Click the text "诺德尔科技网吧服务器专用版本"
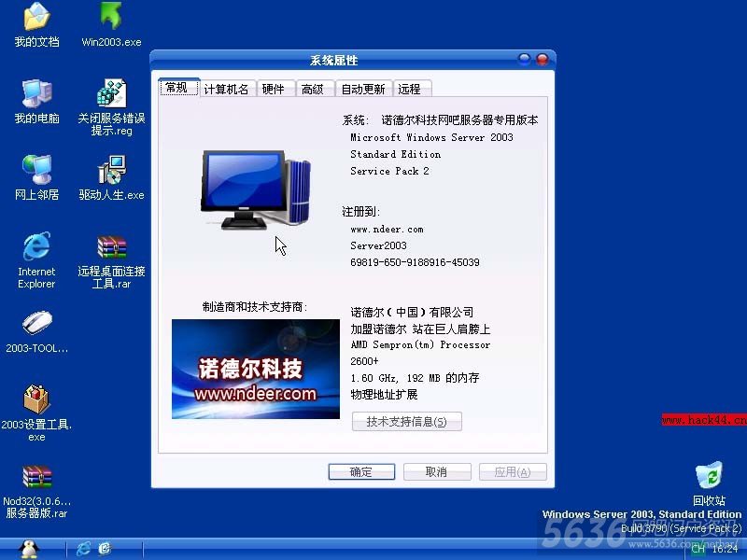 [x=459, y=120]
